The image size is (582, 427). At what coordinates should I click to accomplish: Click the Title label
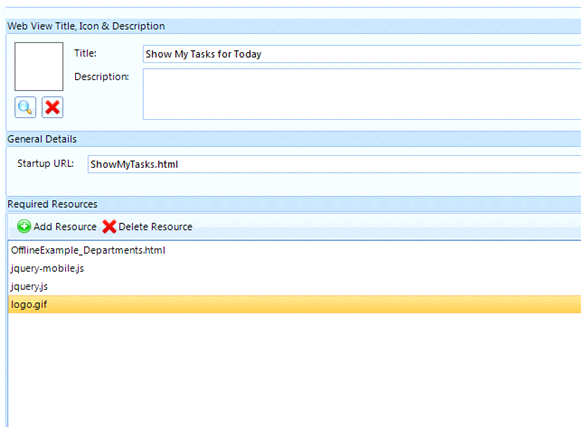pyautogui.click(x=85, y=53)
